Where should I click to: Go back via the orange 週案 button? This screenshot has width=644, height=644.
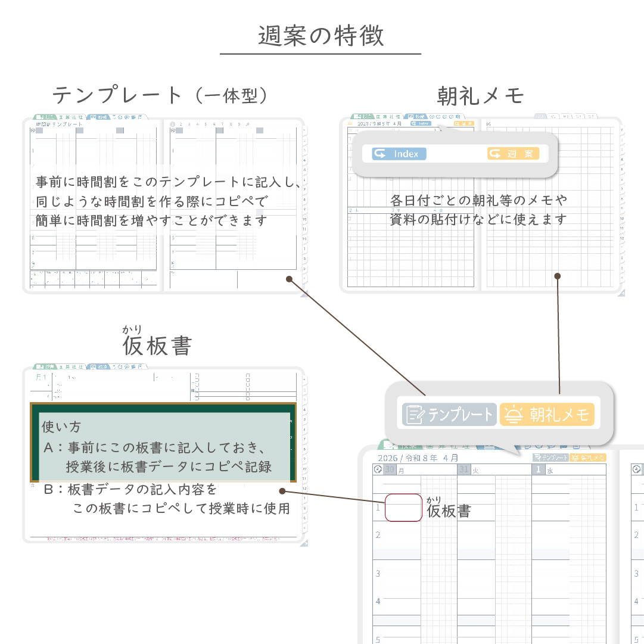pos(513,154)
